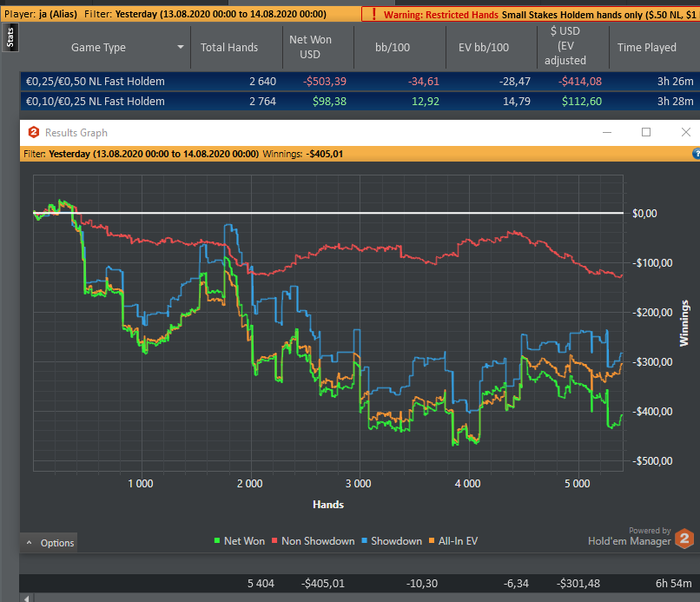
Task: Click the total -10,30 bb/100 summary cell
Action: click(422, 583)
